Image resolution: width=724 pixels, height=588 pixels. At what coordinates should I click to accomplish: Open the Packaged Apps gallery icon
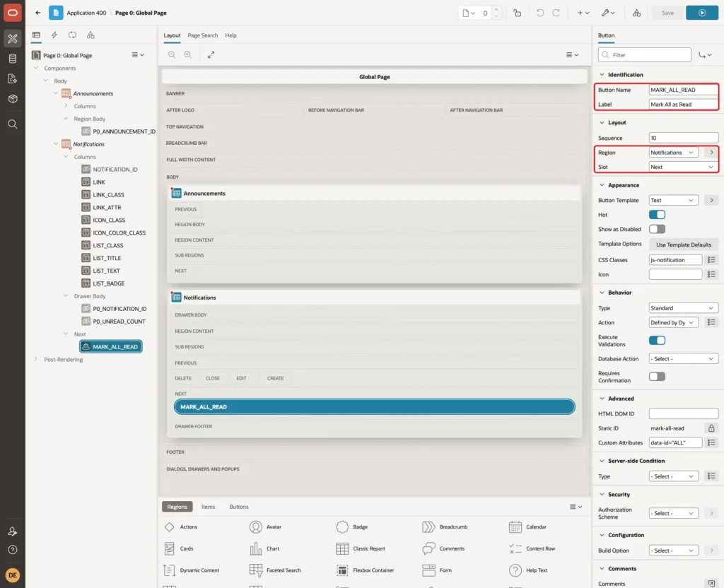pyautogui.click(x=13, y=98)
